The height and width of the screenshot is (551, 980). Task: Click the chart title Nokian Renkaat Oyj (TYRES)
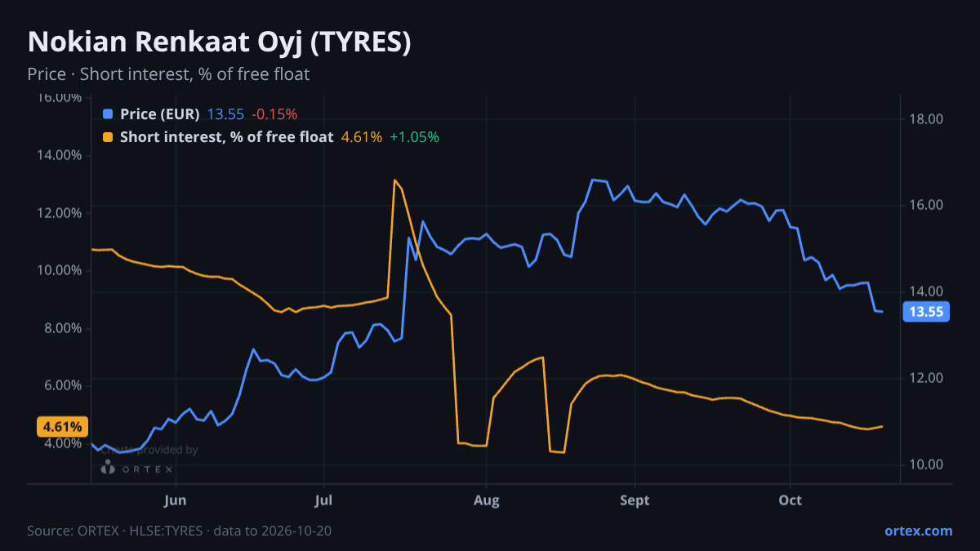point(220,42)
